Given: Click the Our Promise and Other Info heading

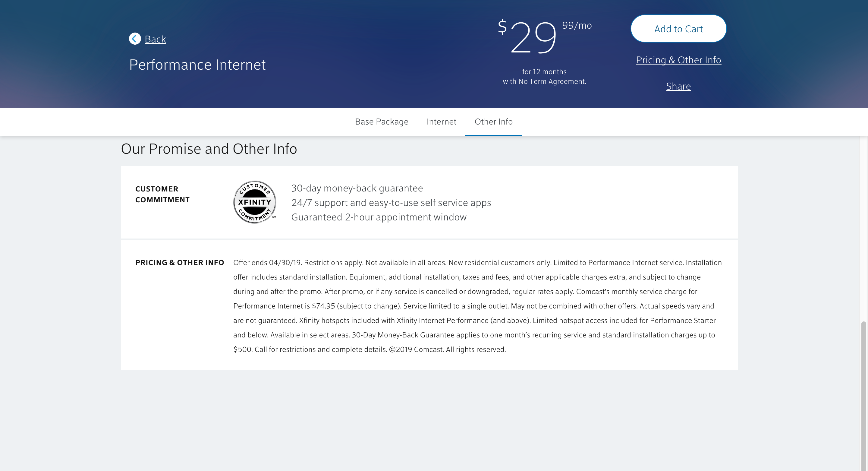Looking at the screenshot, I should pos(209,149).
